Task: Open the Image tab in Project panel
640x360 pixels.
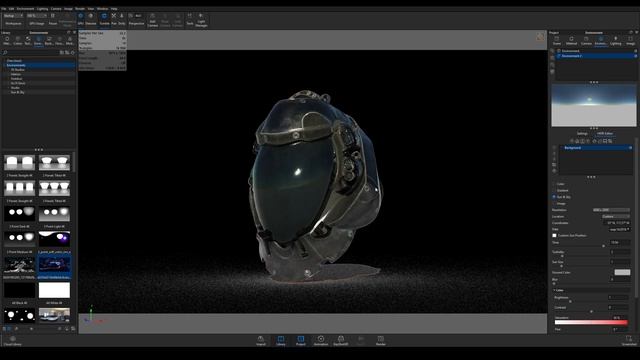Action: coord(631,40)
